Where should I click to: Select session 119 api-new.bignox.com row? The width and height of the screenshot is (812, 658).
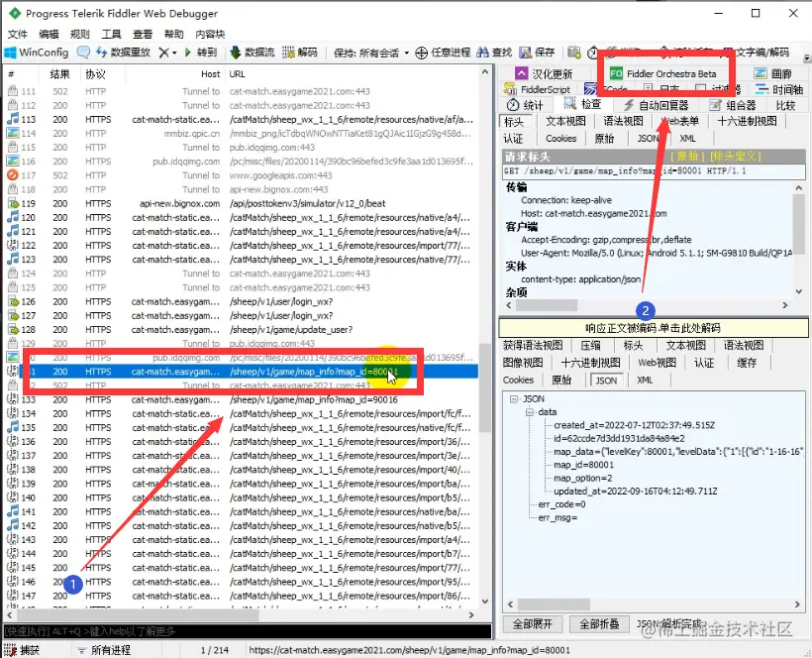tap(242, 203)
